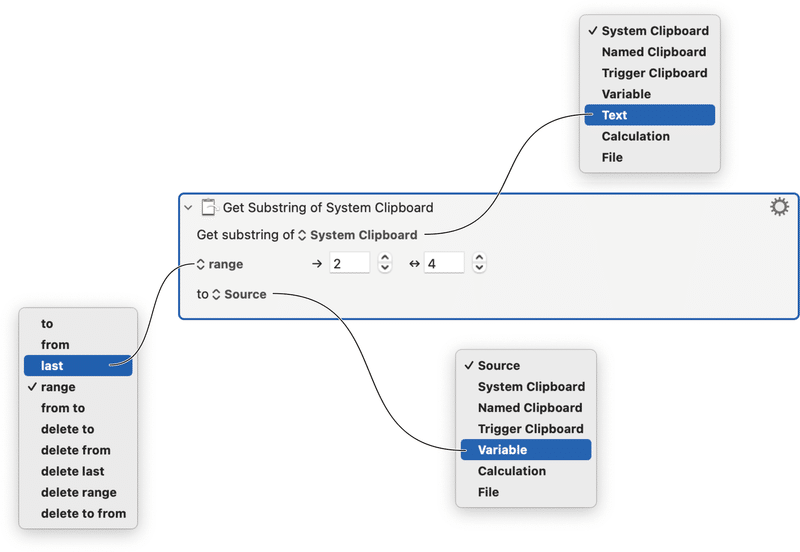This screenshot has height=552, width=800.
Task: Select 'delete to' in range type menu
Action: coord(78,429)
